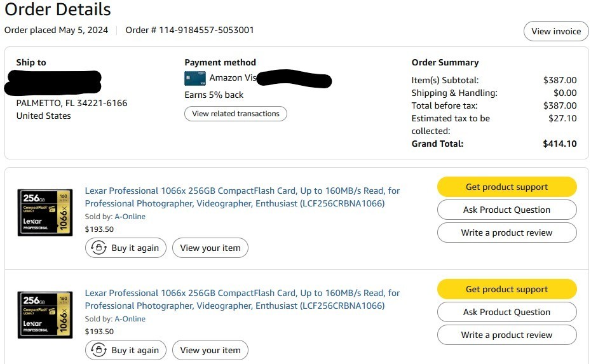
Task: Click second A-Online seller link
Action: pyautogui.click(x=130, y=319)
